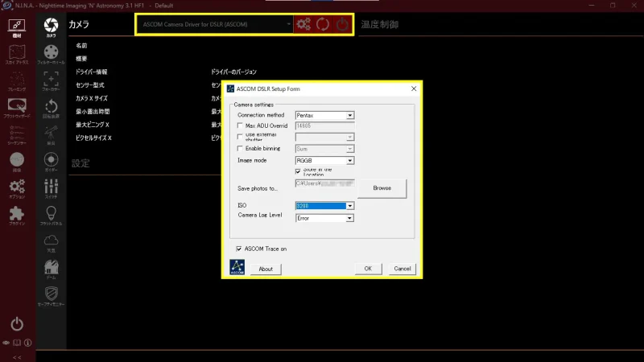Refresh the camera device list
The height and width of the screenshot is (362, 644).
[323, 24]
